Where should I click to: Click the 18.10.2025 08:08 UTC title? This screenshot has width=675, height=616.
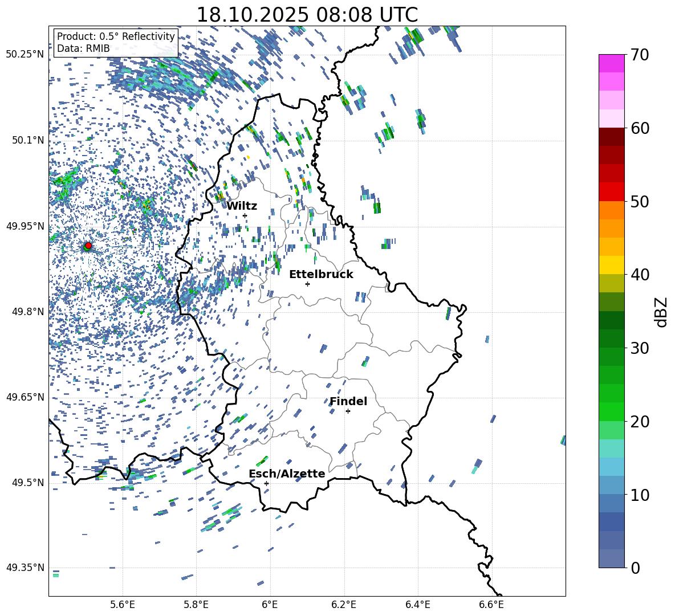(x=307, y=15)
